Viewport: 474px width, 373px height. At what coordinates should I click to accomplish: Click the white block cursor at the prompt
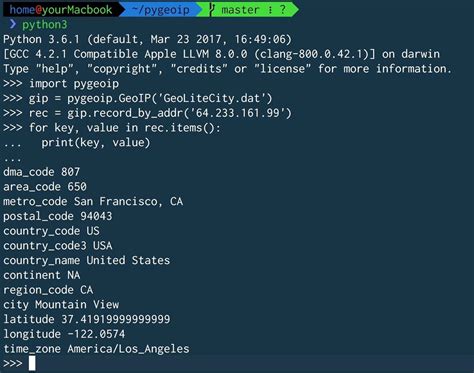[x=32, y=363]
